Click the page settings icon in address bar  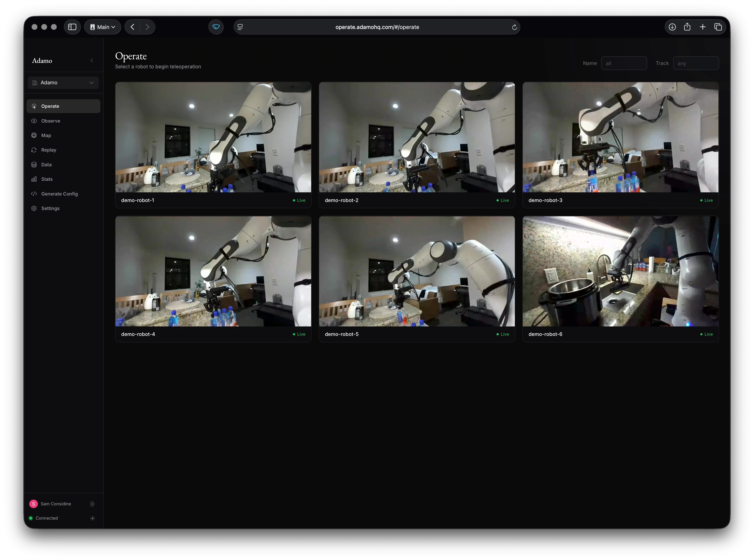pyautogui.click(x=240, y=27)
